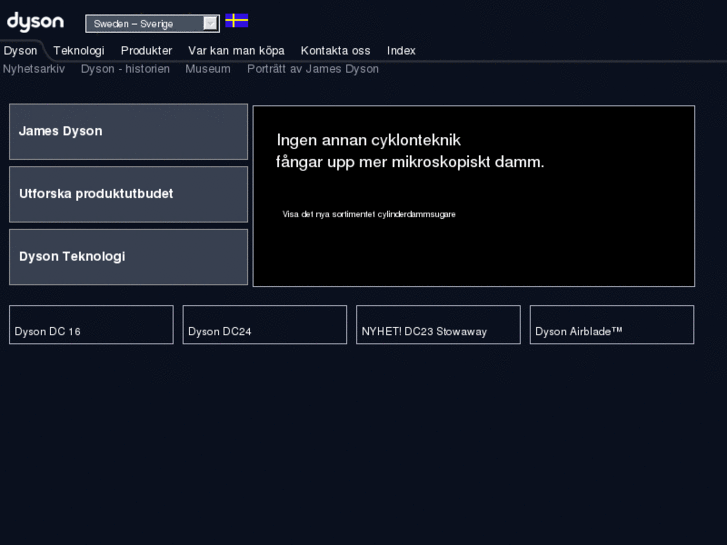Viewport: 727px width, 545px height.
Task: Open the Nyhetsarkiv submenu link
Action: pyautogui.click(x=34, y=69)
